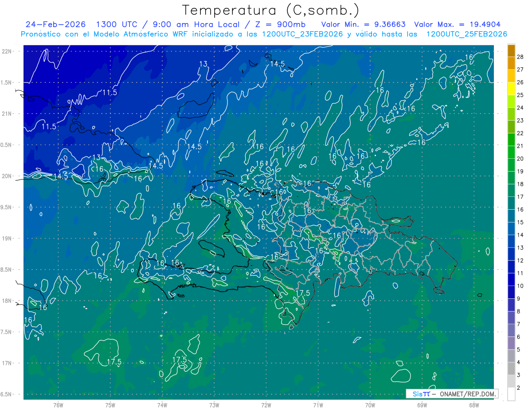Click the yellow swatch between legend 25 and 26
This screenshot has width=532, height=411.
point(511,88)
